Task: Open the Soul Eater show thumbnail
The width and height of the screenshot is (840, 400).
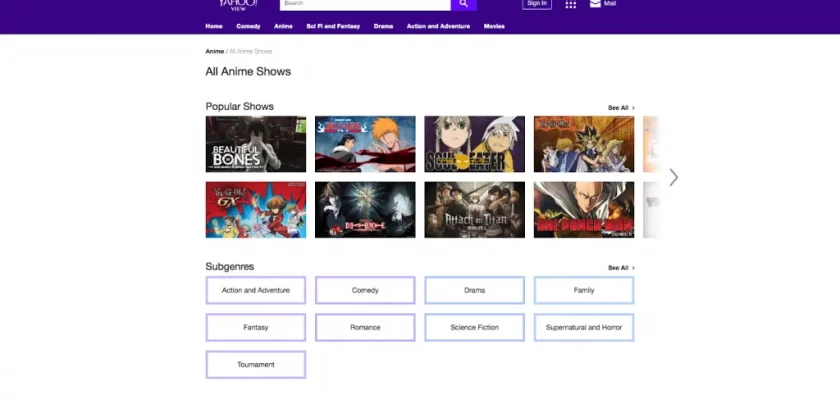Action: pos(475,144)
